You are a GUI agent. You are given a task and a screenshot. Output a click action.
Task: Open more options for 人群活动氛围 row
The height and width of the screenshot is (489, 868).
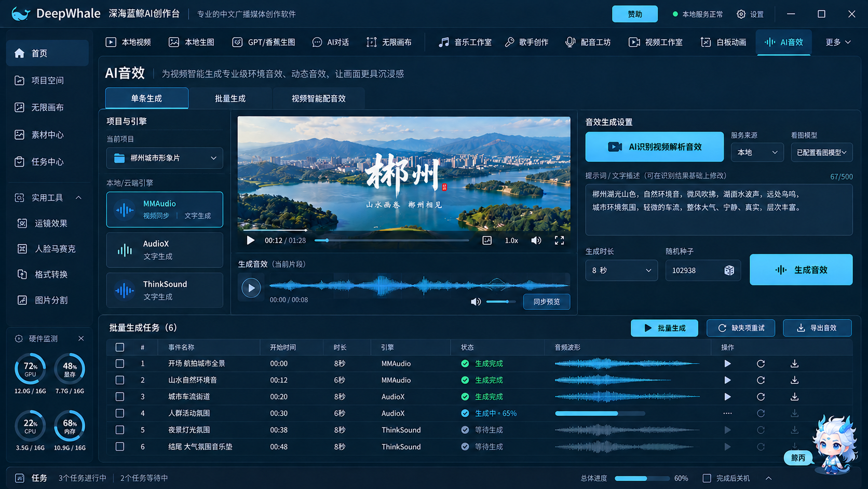[x=727, y=414]
